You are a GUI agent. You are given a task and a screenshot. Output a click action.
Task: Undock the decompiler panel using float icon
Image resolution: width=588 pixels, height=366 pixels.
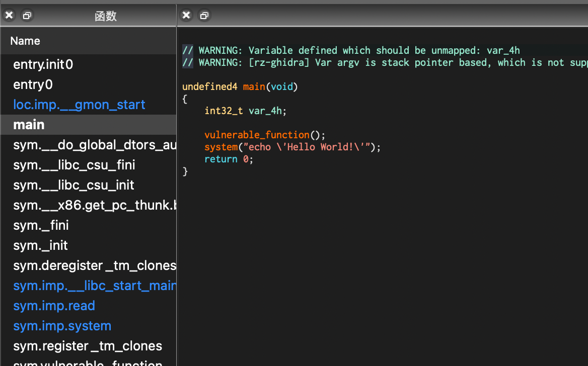click(204, 16)
